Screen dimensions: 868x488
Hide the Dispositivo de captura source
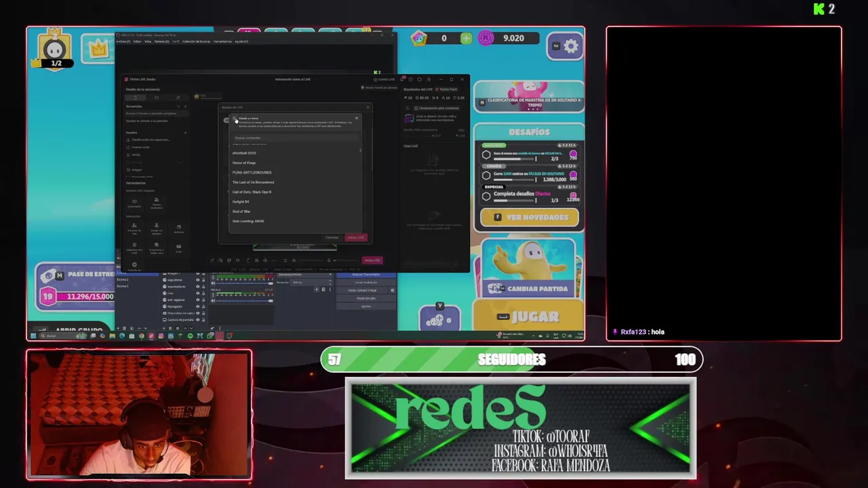(197, 313)
